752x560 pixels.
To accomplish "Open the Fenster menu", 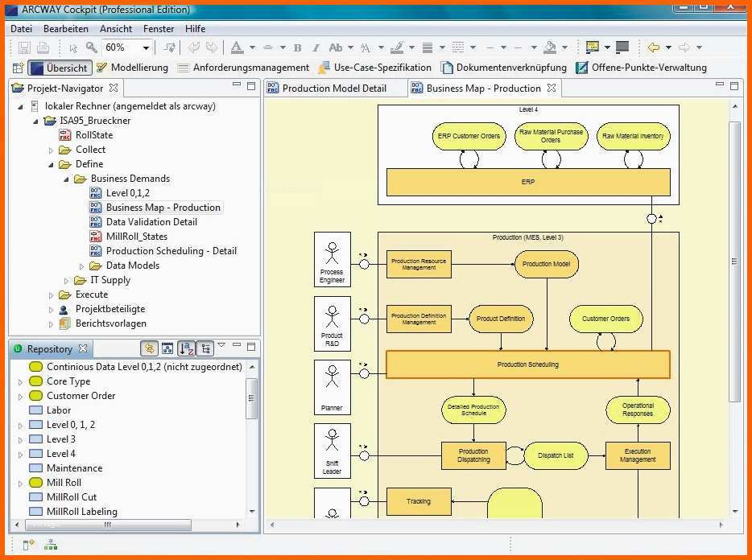I will click(x=159, y=29).
